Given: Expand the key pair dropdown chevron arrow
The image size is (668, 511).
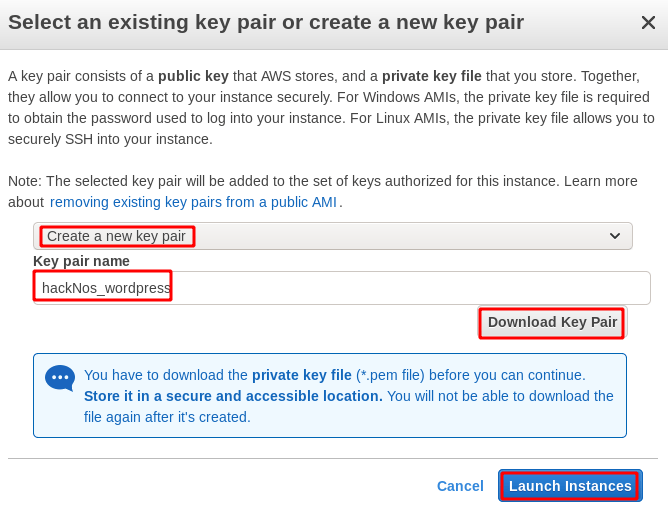Looking at the screenshot, I should [615, 236].
